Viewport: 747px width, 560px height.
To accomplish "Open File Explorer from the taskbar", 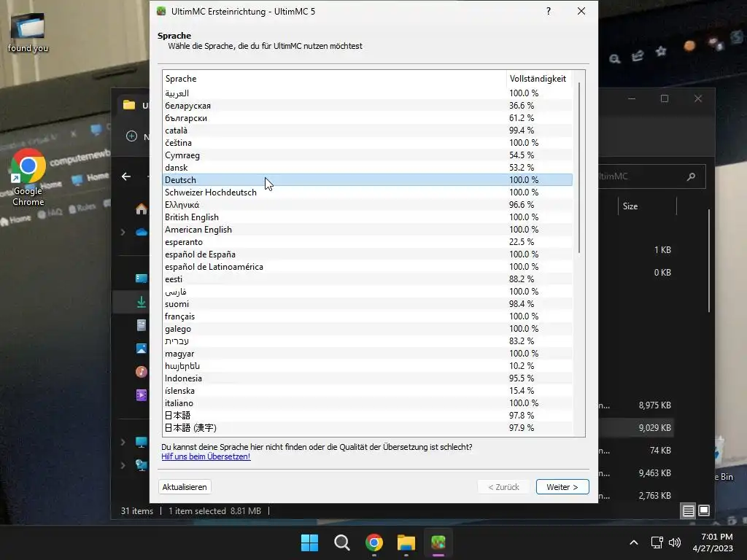I will (406, 542).
